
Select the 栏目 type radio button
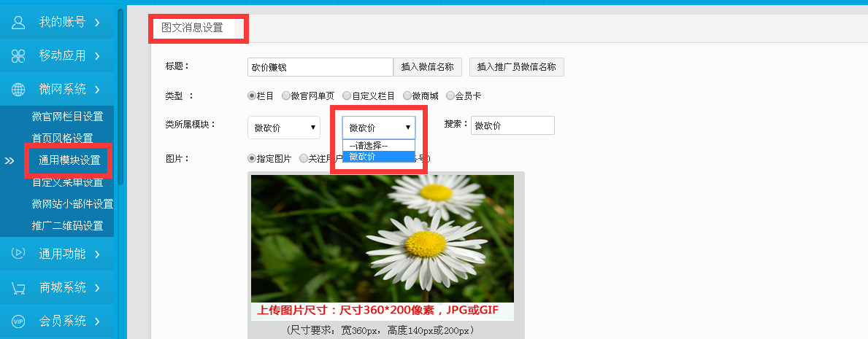[x=252, y=96]
